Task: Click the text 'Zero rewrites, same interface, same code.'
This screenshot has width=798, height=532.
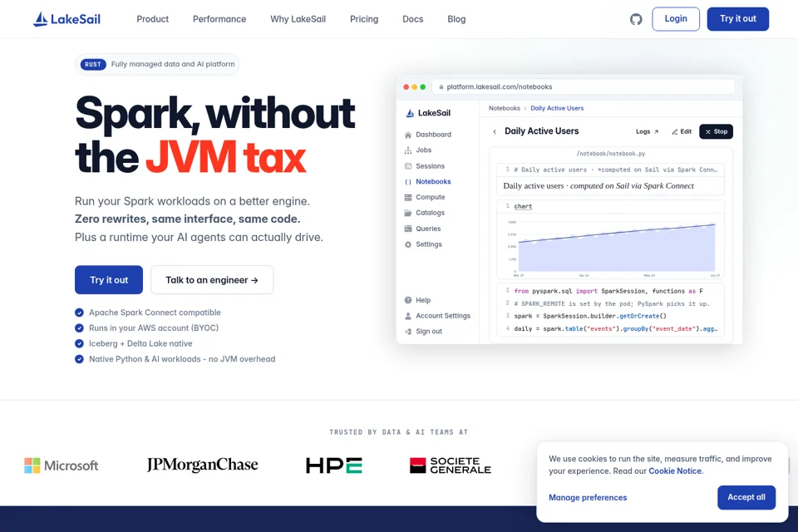Action: (187, 219)
